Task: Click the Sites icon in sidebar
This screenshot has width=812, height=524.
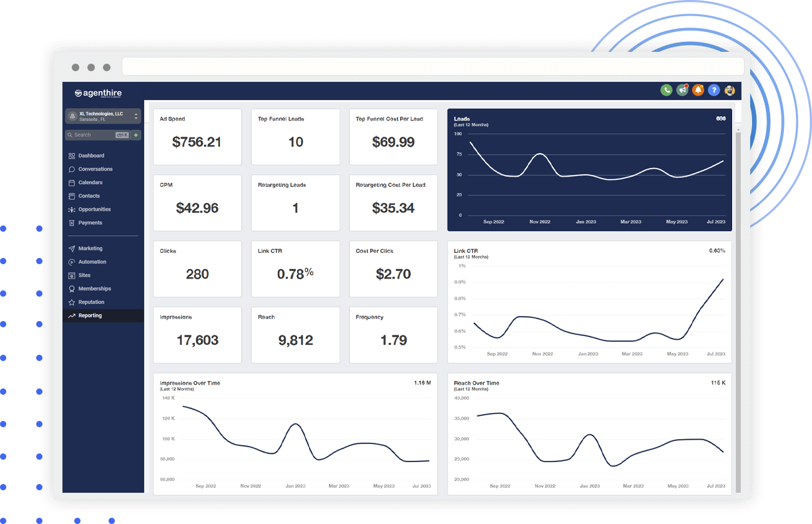Action: click(x=72, y=275)
